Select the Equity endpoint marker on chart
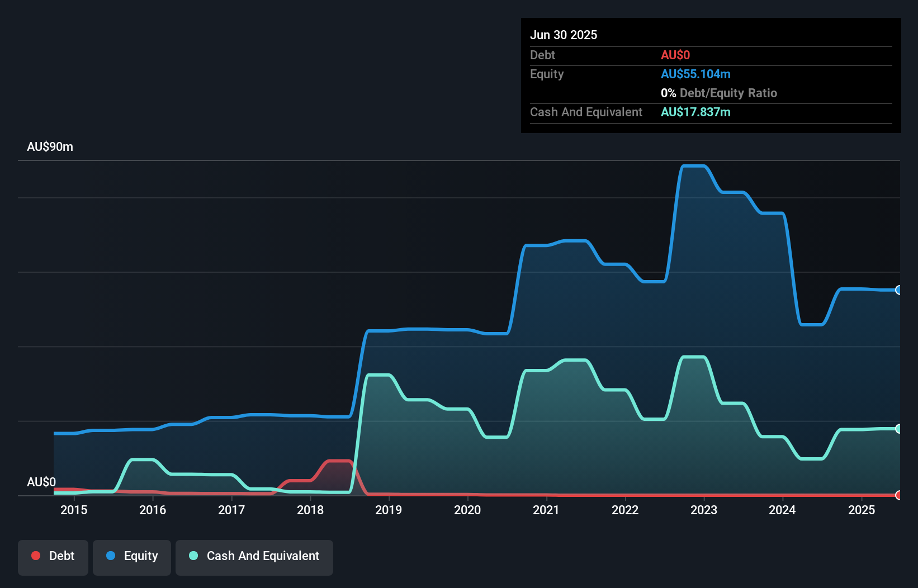 coord(899,290)
